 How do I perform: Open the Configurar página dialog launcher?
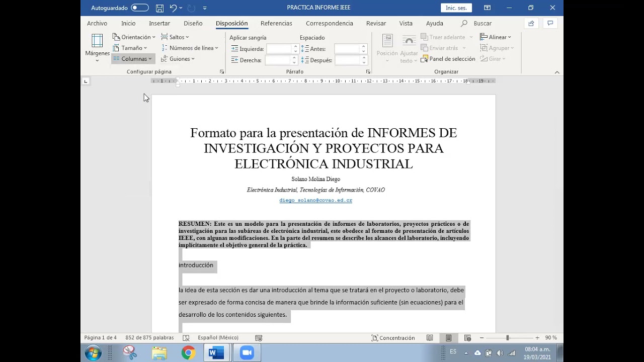coord(222,72)
